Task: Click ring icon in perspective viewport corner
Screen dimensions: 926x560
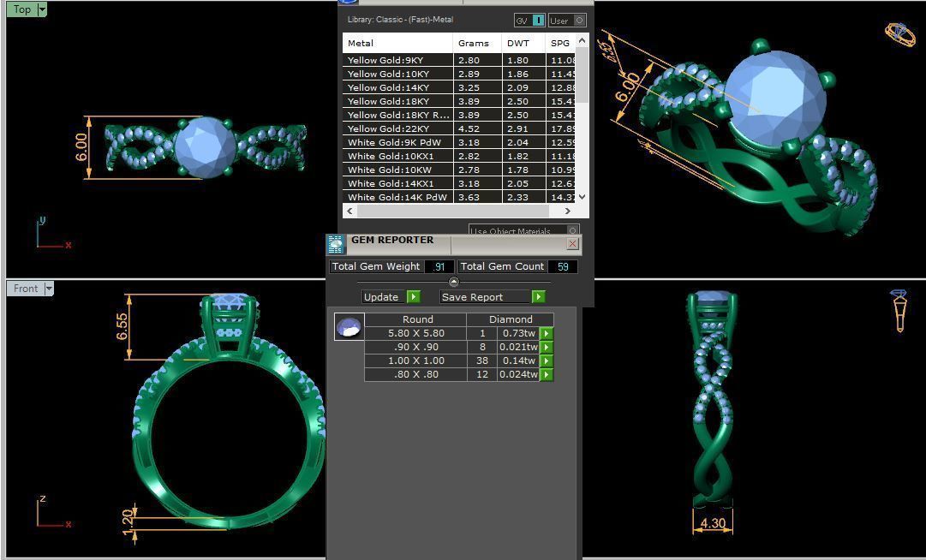Action: pos(899,34)
